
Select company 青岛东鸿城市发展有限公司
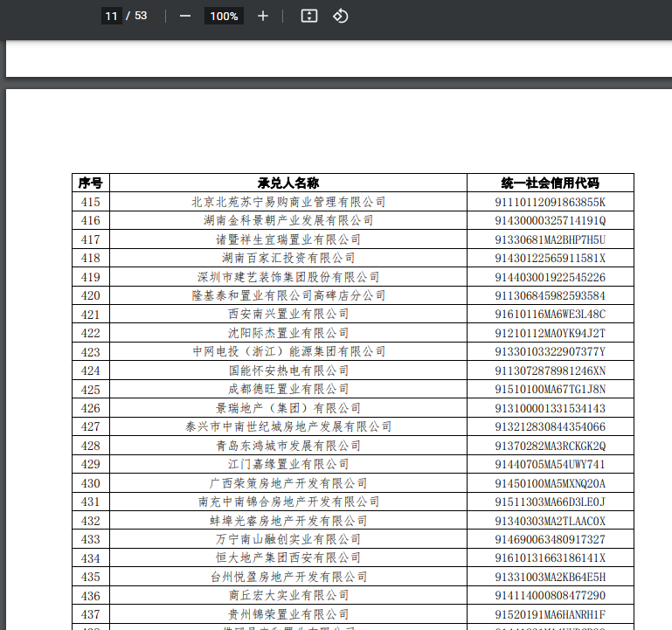point(288,446)
